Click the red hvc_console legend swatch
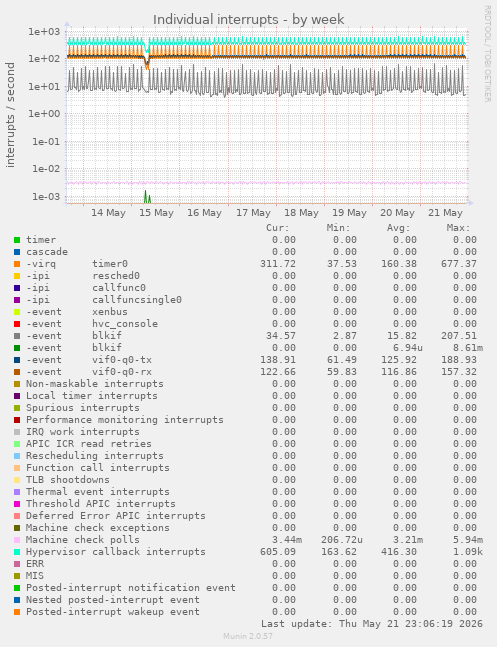The height and width of the screenshot is (647, 497). click(x=17, y=324)
